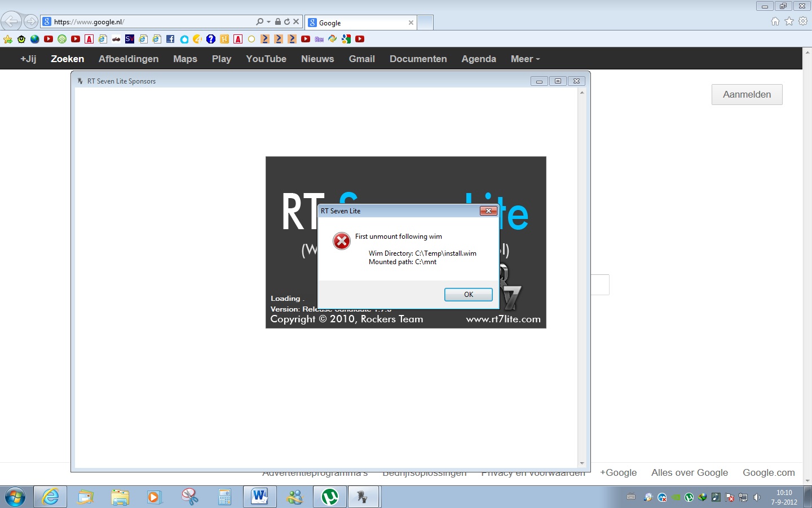Screen dimensions: 812x508
Task: Open the orange H favorite in Favorites bar
Action: click(224, 39)
